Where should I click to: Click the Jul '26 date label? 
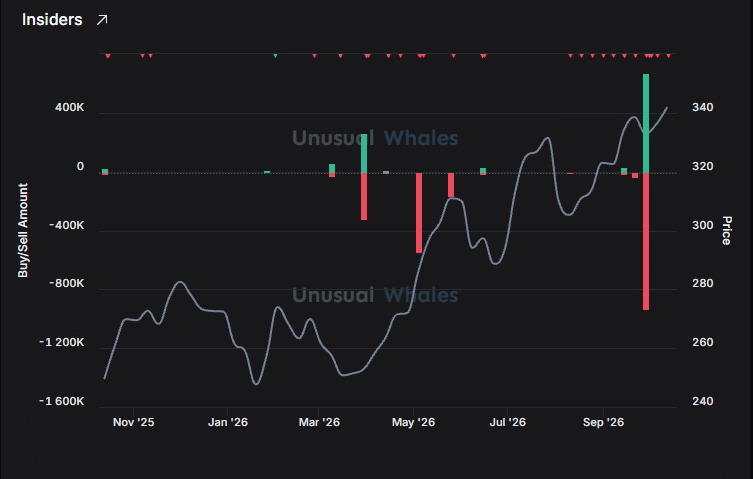click(x=508, y=422)
